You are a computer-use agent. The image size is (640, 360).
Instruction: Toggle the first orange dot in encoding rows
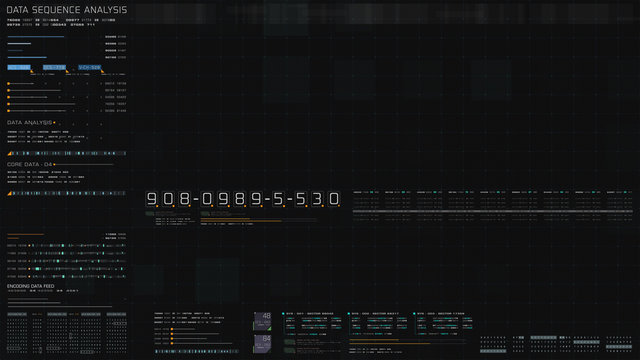[29, 246]
